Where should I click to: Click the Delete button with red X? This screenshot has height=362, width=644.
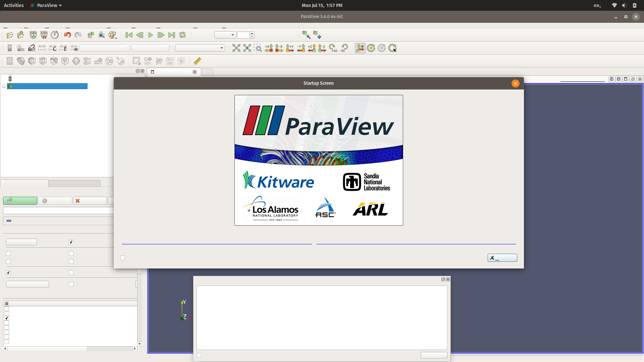click(90, 201)
